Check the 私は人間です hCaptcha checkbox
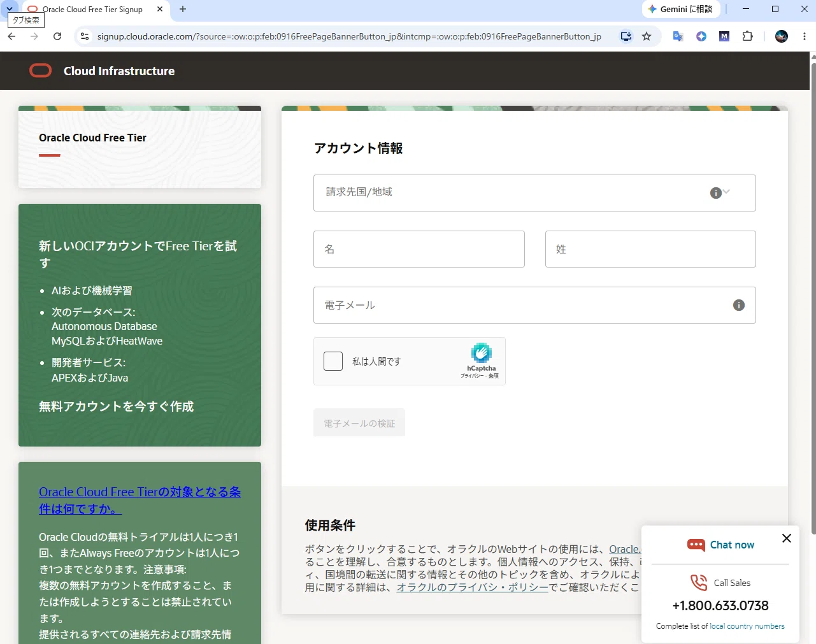816x644 pixels. coord(333,361)
